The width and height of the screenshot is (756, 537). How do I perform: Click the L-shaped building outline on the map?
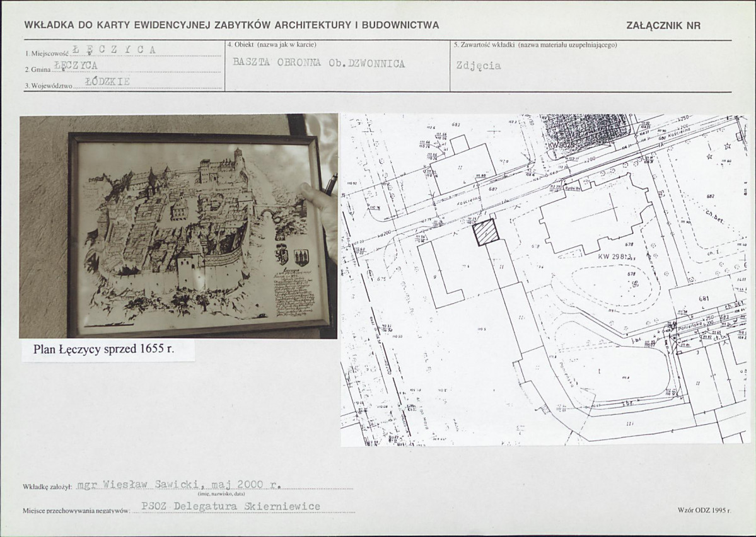tap(441, 275)
